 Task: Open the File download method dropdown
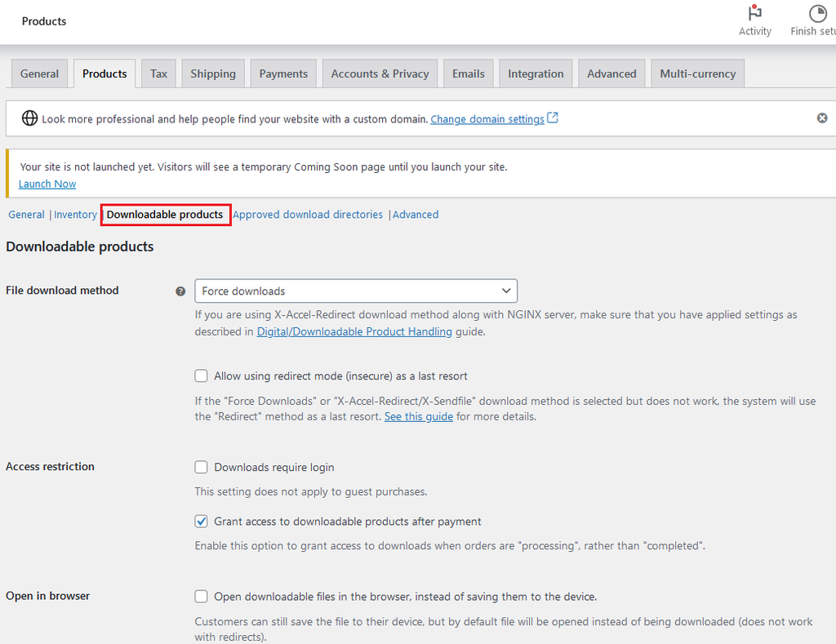[x=355, y=291]
